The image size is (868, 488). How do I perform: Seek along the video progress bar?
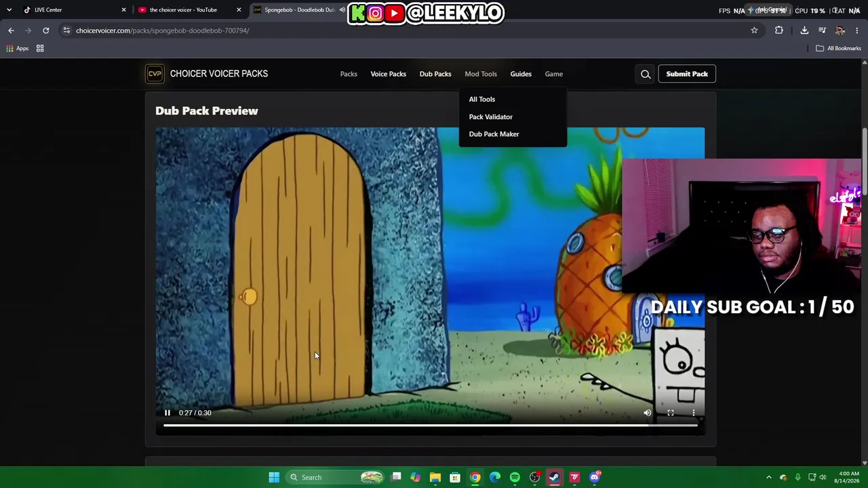(431, 426)
